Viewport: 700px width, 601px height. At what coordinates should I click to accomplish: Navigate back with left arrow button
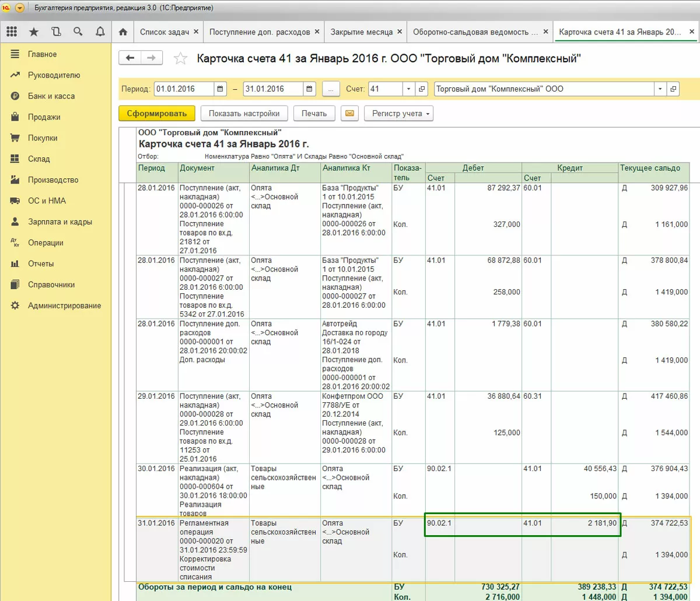pos(130,58)
